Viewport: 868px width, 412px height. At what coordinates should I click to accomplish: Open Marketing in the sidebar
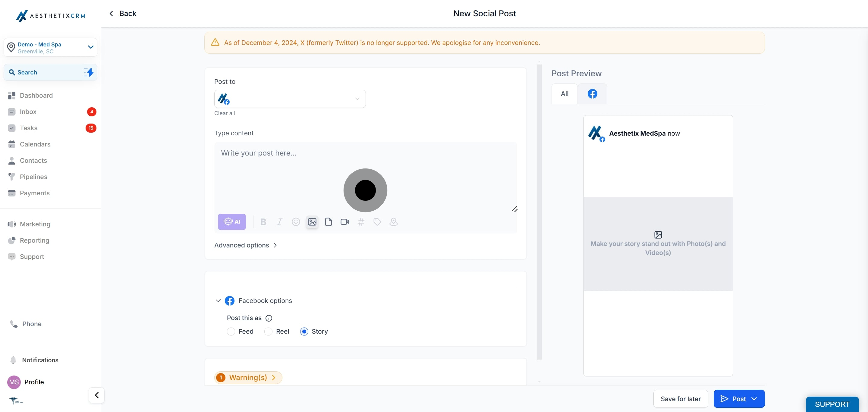pos(35,224)
